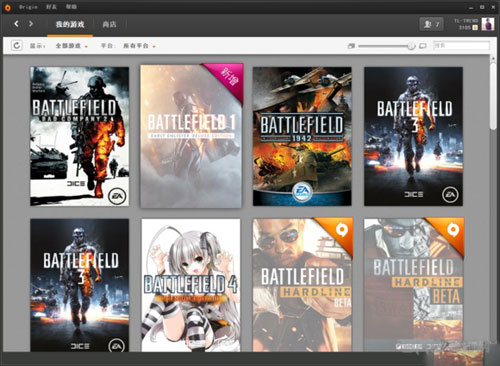The width and height of the screenshot is (500, 366).
Task: Click the scrollbar up arrow
Action: tap(493, 59)
